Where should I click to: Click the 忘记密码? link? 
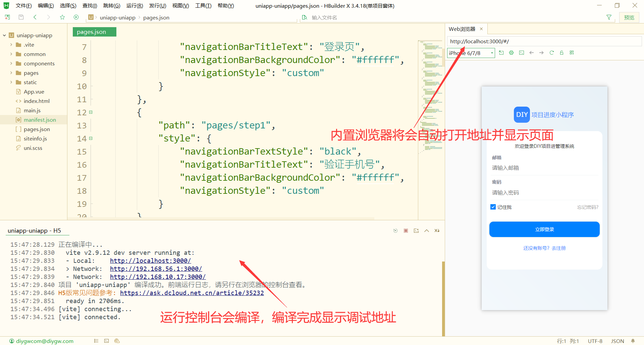[588, 207]
